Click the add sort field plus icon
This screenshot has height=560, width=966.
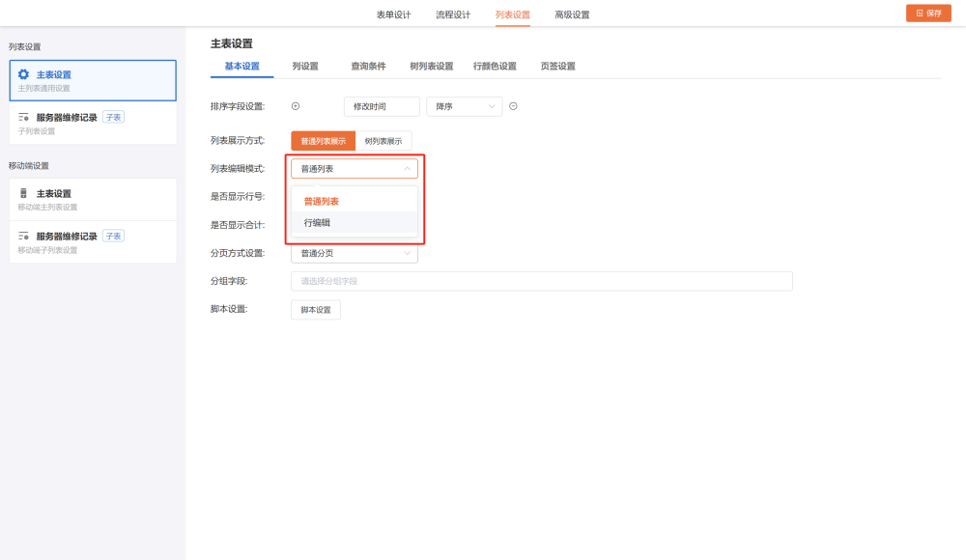[x=296, y=106]
